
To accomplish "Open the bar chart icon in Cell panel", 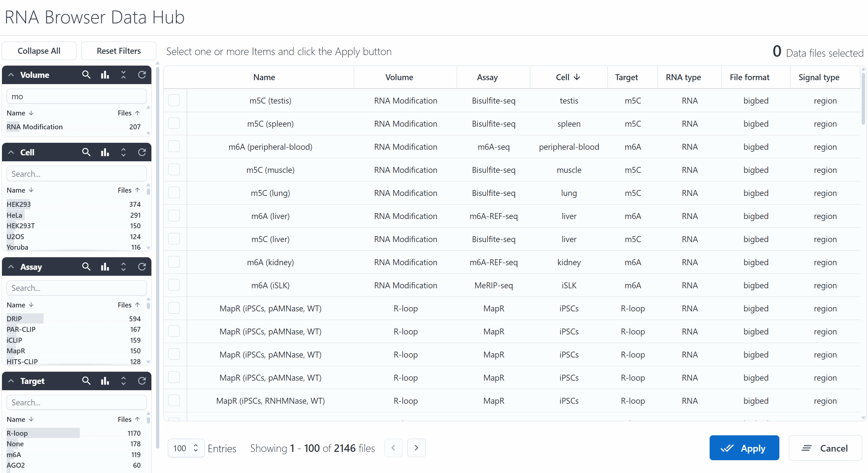I will [105, 152].
